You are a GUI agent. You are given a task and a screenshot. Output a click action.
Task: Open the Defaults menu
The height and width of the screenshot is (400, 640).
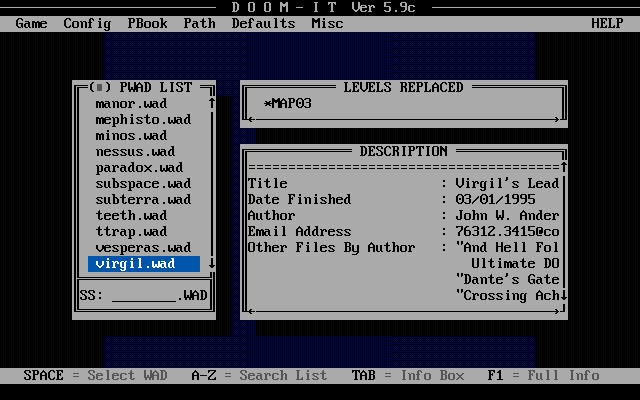click(263, 24)
